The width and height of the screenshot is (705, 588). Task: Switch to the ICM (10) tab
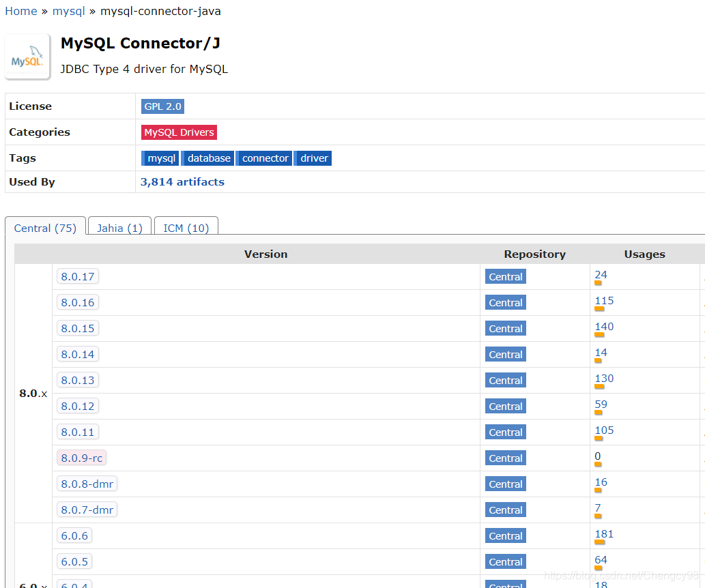point(186,227)
